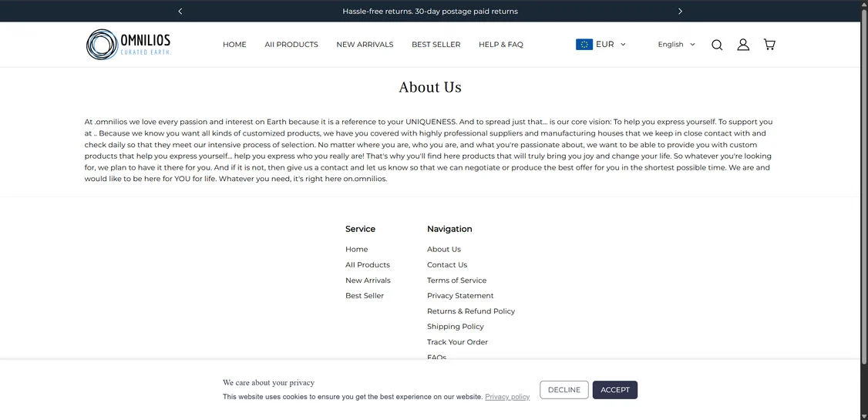Click the page vertical scrollbar

(x=864, y=188)
